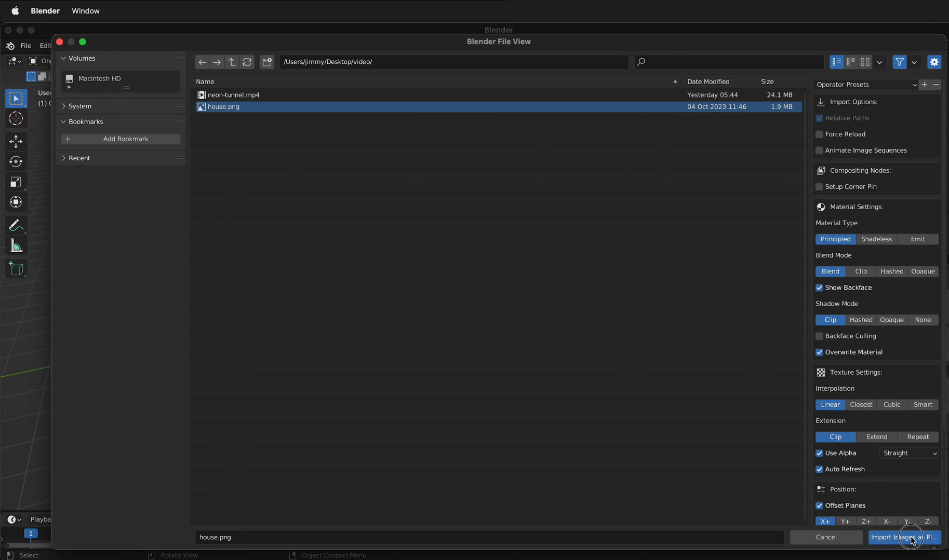Open the Blender app menu
Image resolution: width=949 pixels, height=560 pixels.
coord(45,11)
